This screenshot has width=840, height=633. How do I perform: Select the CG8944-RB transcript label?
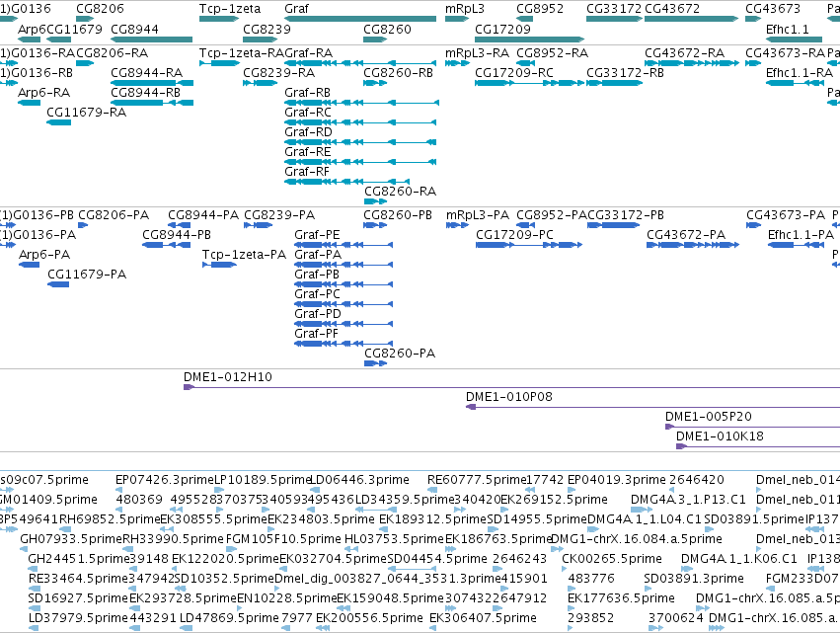tap(146, 93)
